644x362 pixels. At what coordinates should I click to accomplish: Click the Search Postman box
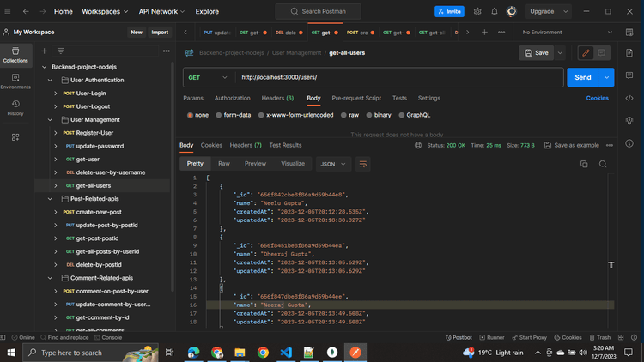(x=319, y=11)
